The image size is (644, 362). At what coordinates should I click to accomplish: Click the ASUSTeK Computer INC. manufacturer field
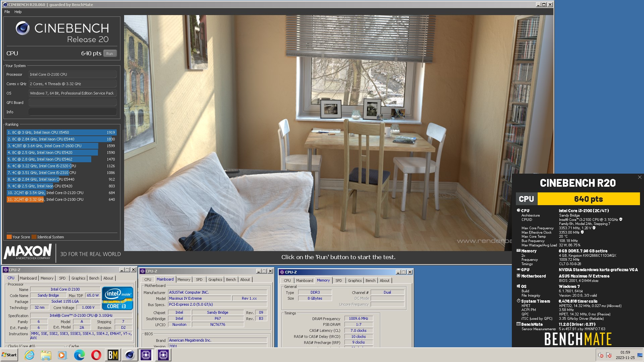point(217,292)
